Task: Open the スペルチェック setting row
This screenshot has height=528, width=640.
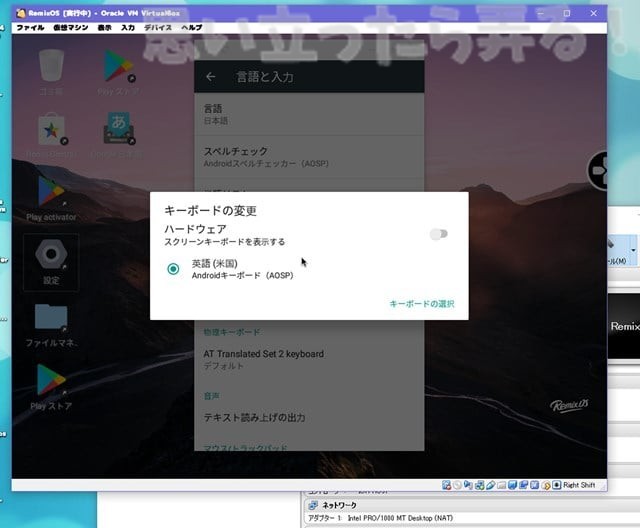Action: click(309, 157)
